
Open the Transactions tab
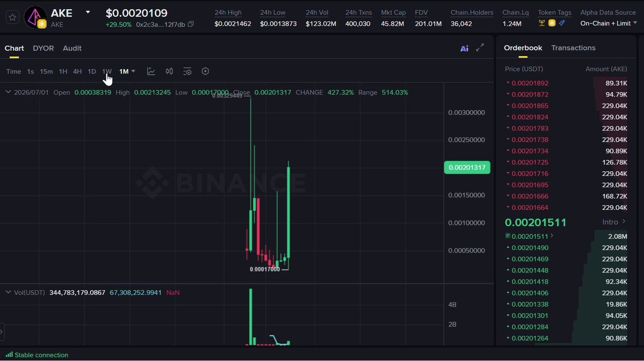coord(573,48)
